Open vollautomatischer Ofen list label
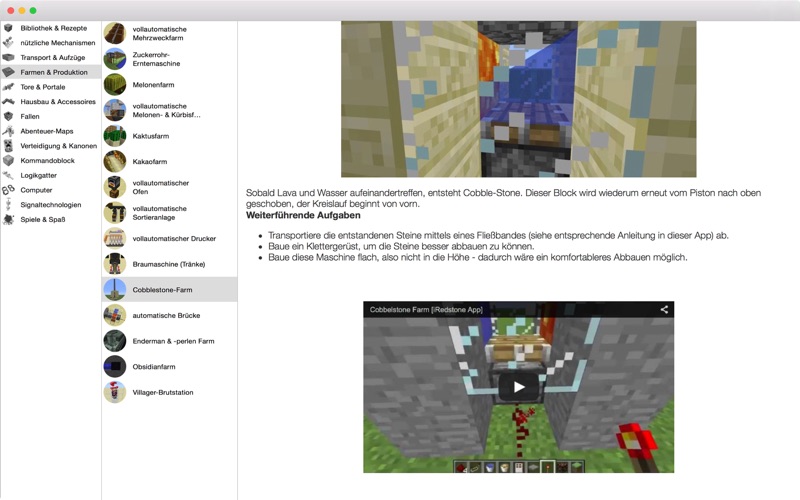The width and height of the screenshot is (800, 500). pyautogui.click(x=161, y=187)
